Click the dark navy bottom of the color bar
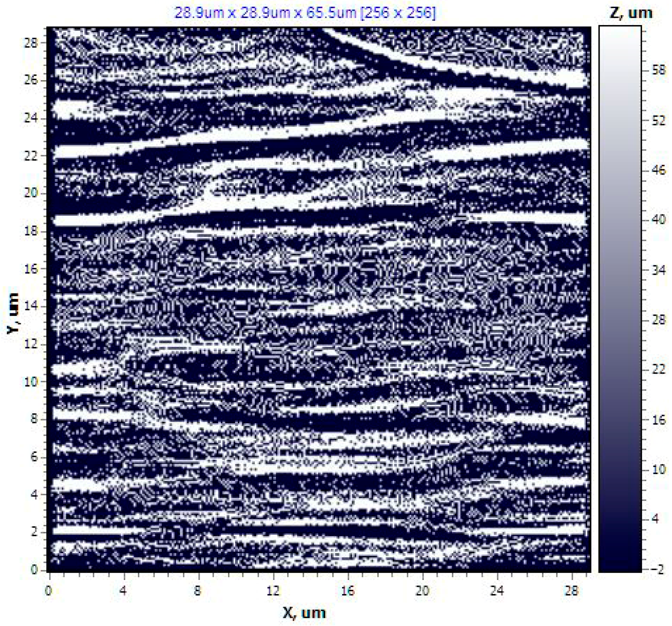672x626 pixels. tap(620, 561)
